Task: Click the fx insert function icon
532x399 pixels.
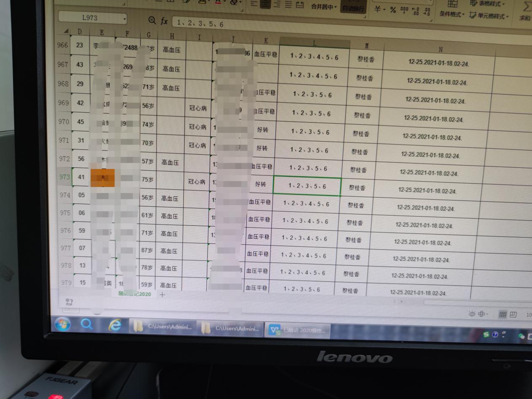Action: [164, 21]
